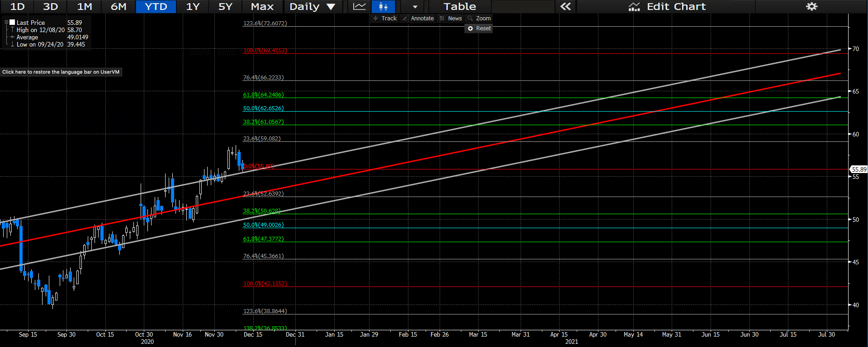Open the Daily periodicity dropdown
Image resolution: width=868 pixels, height=347 pixels.
coord(312,6)
